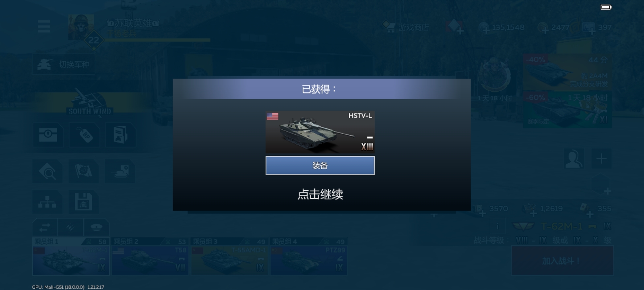Equip the HSTV-L with the 装备 button
The height and width of the screenshot is (290, 644).
click(x=320, y=166)
